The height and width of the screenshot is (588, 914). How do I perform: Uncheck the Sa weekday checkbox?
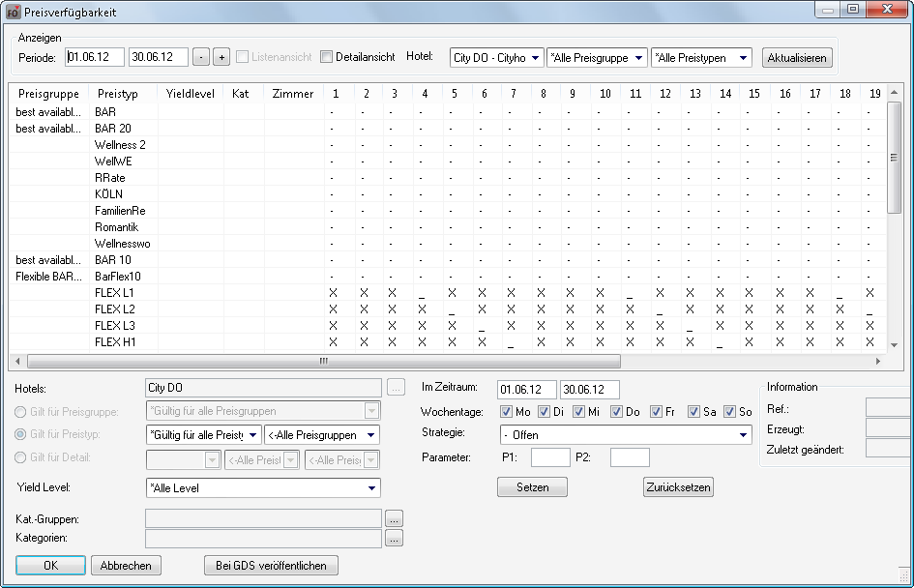pos(693,411)
